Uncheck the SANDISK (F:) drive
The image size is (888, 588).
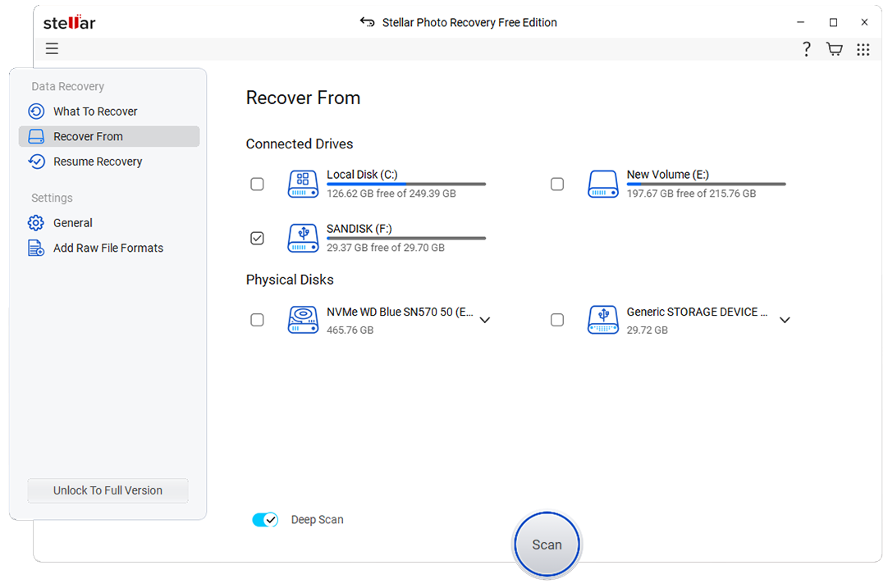tap(257, 238)
